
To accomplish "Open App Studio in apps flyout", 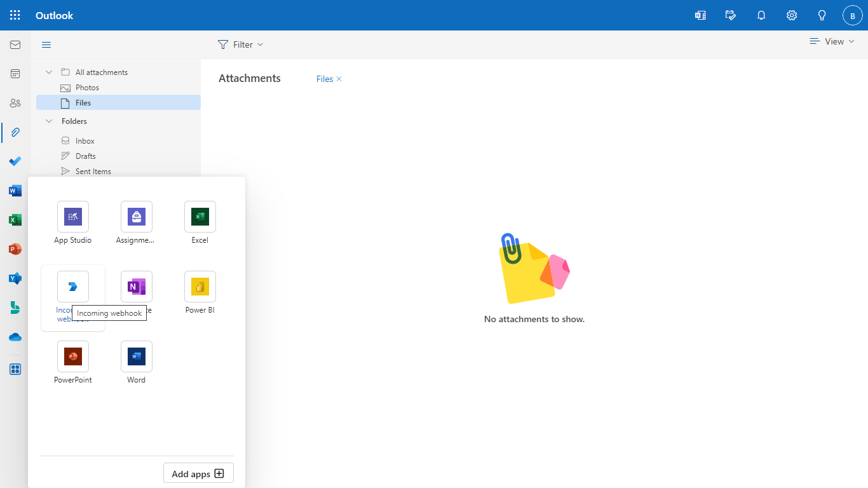I will coord(73,223).
